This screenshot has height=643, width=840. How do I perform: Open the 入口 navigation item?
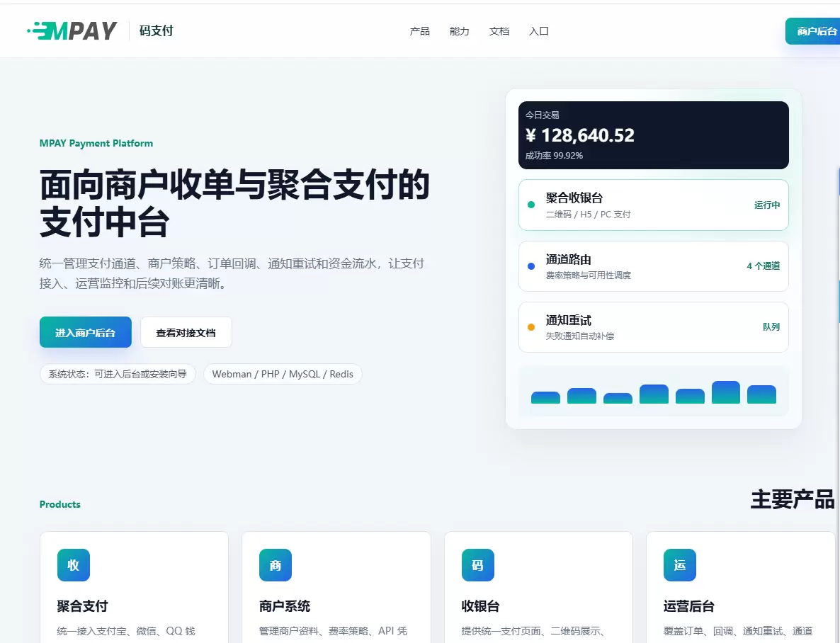pos(538,31)
